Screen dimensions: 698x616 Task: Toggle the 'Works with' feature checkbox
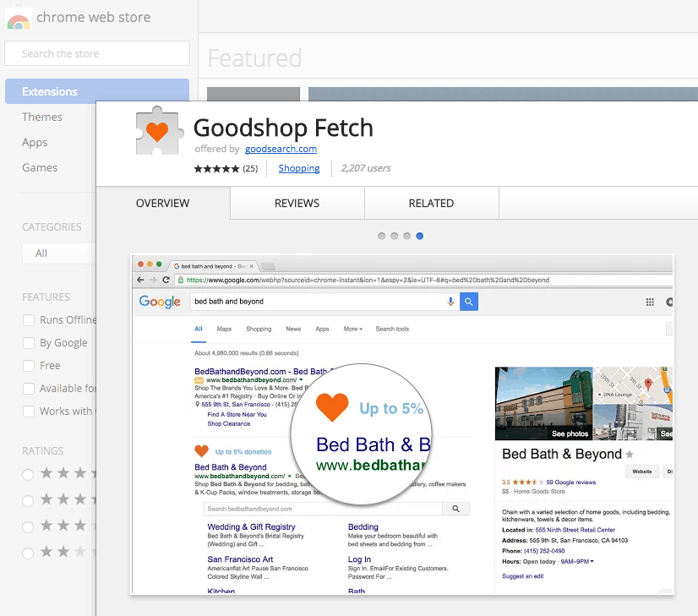(29, 412)
